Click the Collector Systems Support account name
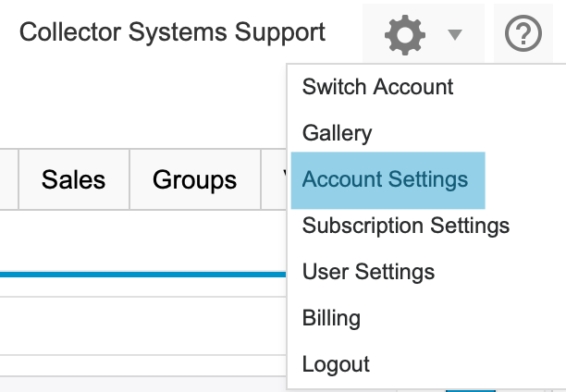Viewport: 566px width, 392px height. (x=172, y=33)
